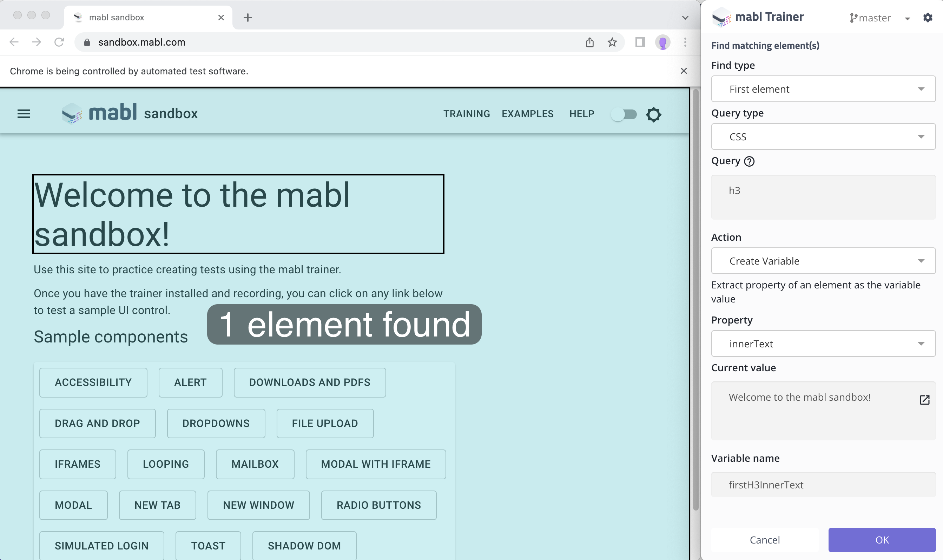Open Chrome three-dot menu
Screen dimensions: 943x560
(685, 42)
